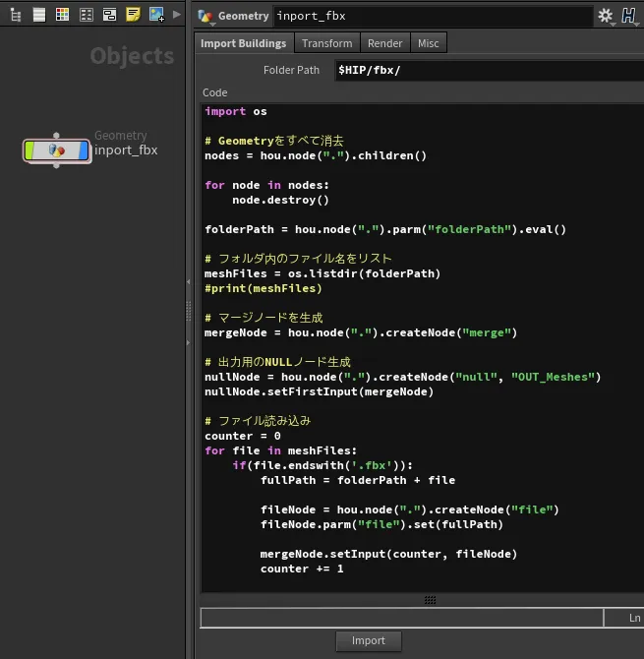
Task: Click the 'Ln' status indicator
Action: click(635, 618)
